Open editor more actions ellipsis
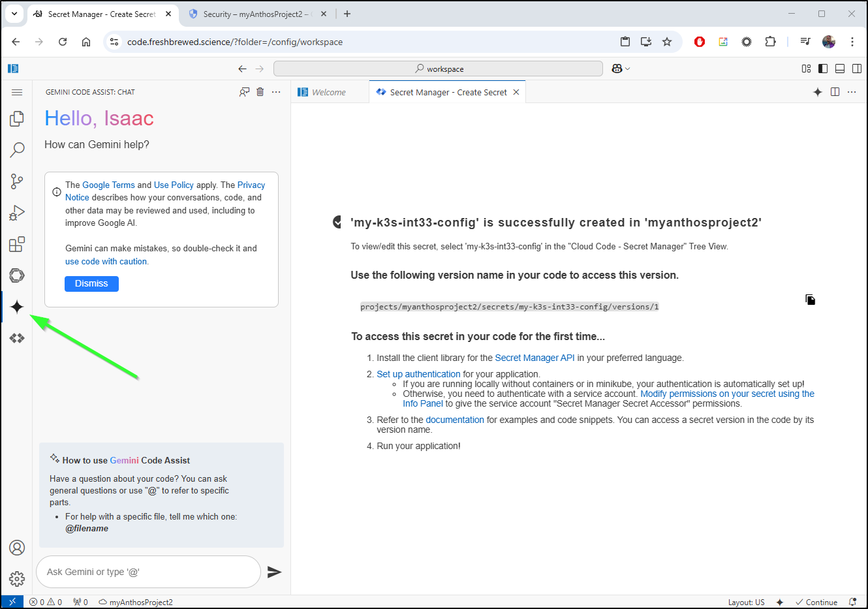 point(852,92)
